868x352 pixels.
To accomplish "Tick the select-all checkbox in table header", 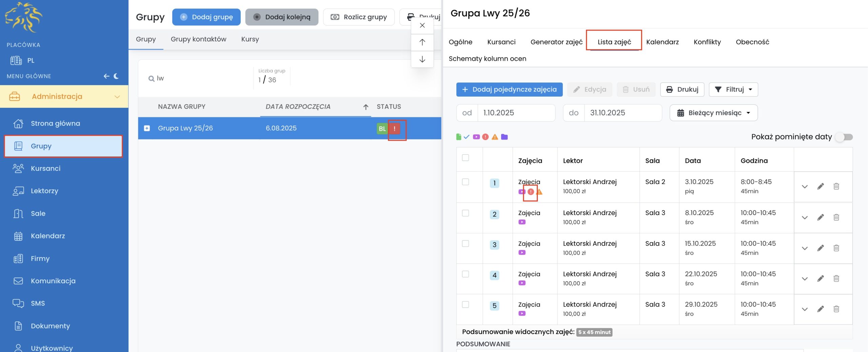I will pos(466,158).
